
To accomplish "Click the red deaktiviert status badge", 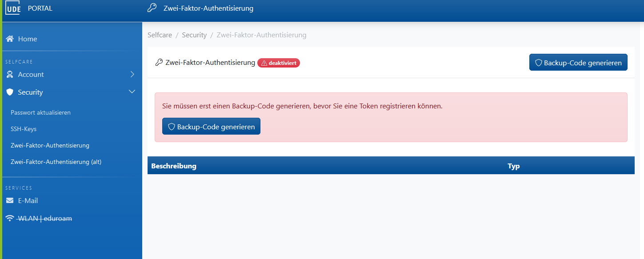I will point(279,63).
